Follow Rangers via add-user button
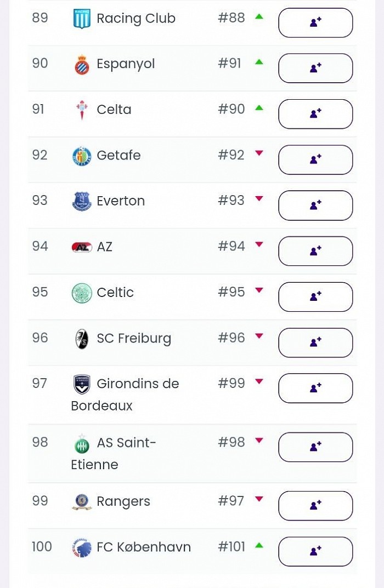 315,506
